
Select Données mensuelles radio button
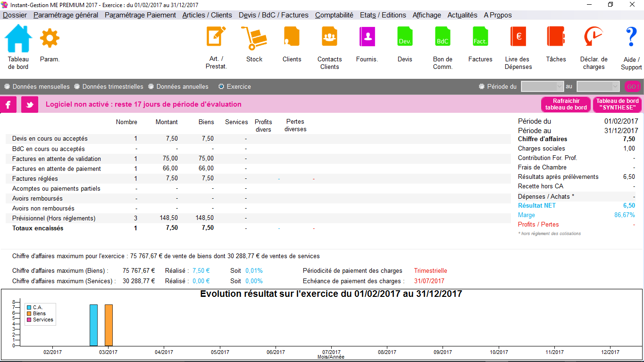(x=7, y=87)
